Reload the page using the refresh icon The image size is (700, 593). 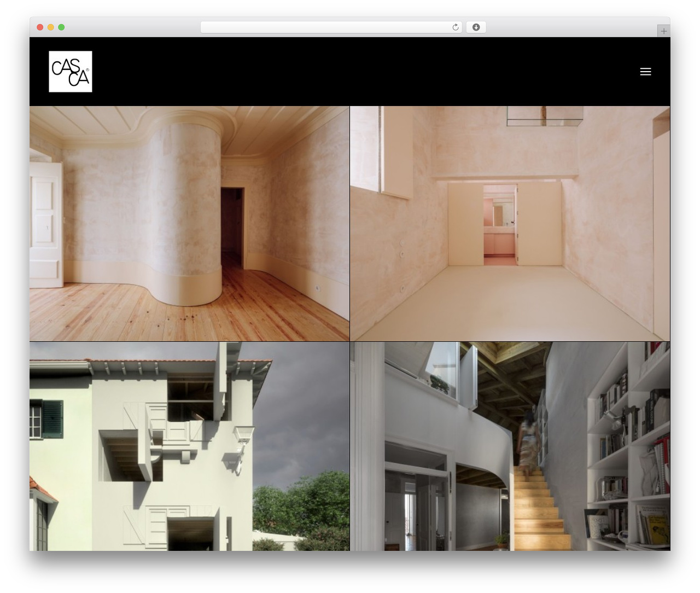[456, 27]
